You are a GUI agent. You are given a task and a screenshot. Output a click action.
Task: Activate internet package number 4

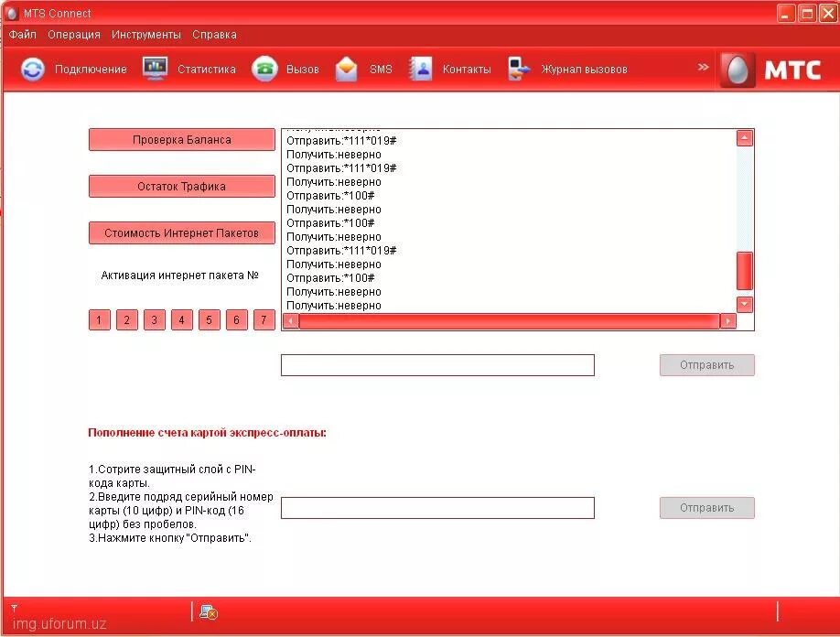(x=181, y=319)
